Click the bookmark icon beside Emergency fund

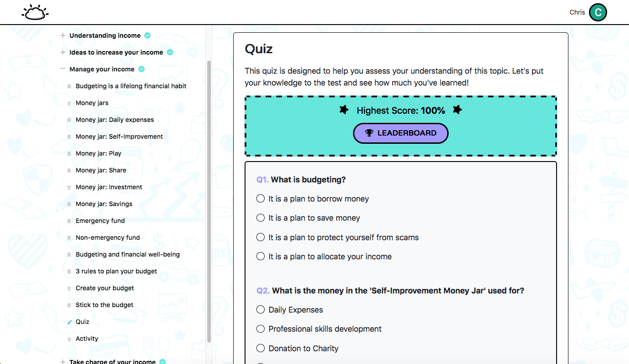point(69,221)
